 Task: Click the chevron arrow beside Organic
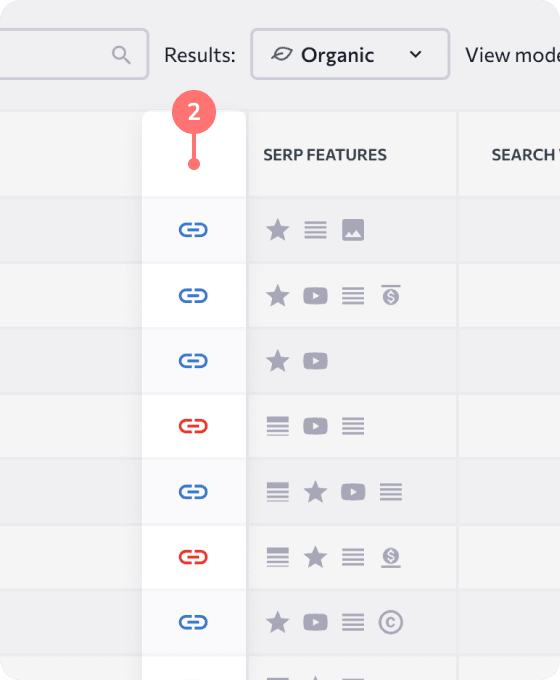tap(416, 55)
